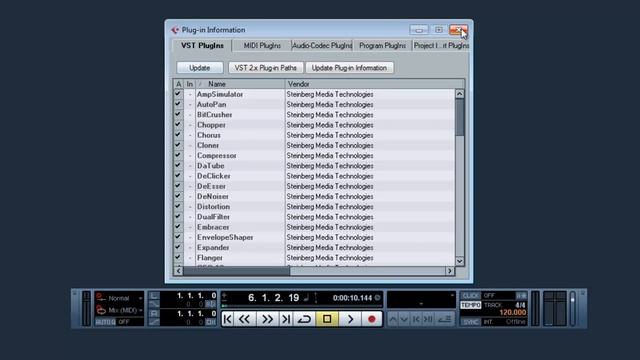This screenshot has height=360, width=640.
Task: Click exchange time formats arrow icon
Action: [316, 298]
